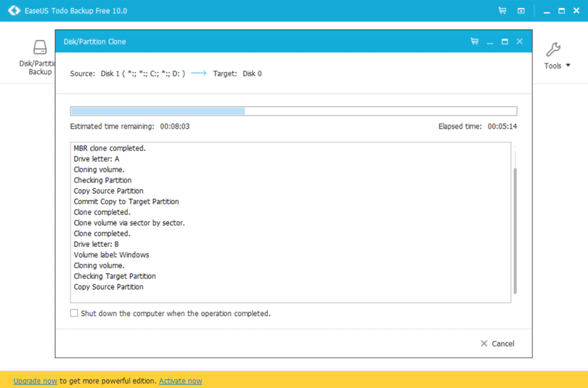The image size is (588, 388).
Task: Close the EaseUS Todo Backup main window
Action: [x=576, y=10]
